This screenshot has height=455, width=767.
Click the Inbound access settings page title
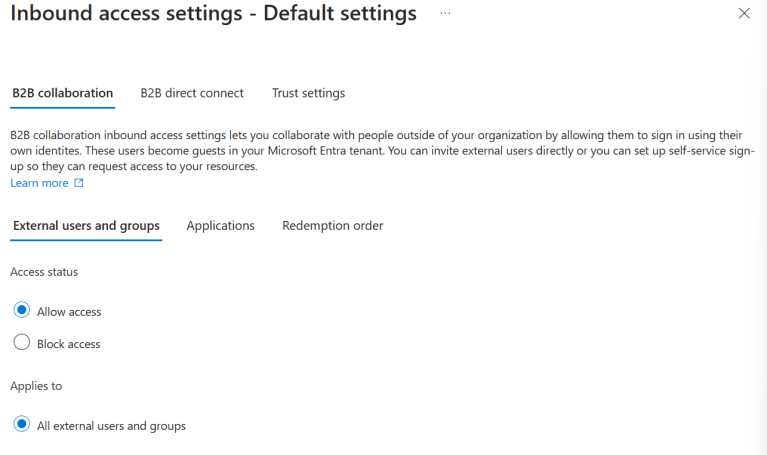click(213, 14)
